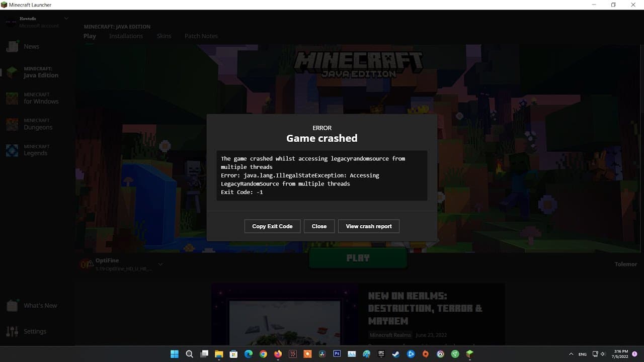Open the volume speaker tray icon

[603, 354]
